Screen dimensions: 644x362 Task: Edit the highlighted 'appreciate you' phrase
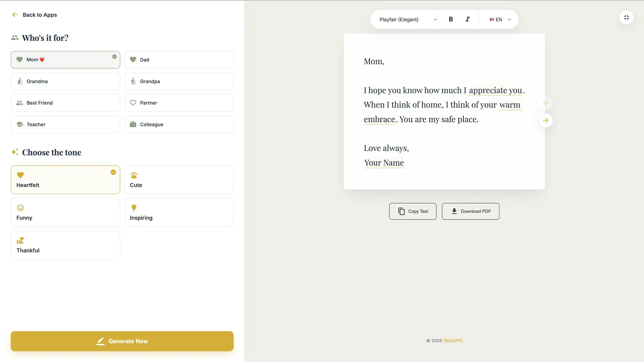(495, 90)
